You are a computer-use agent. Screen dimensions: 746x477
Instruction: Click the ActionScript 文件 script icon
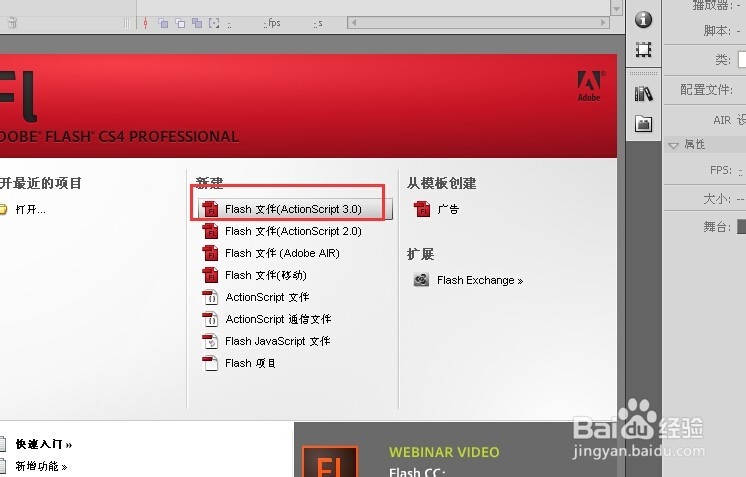click(x=210, y=297)
